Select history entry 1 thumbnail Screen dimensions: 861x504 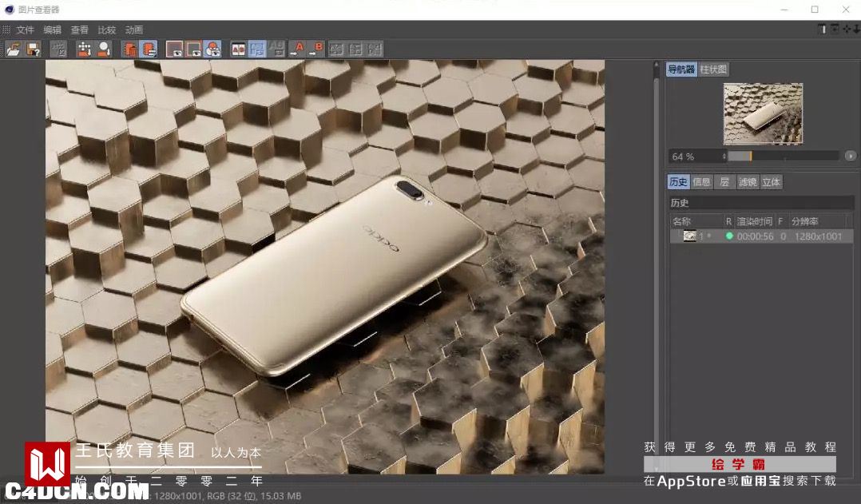coord(690,236)
